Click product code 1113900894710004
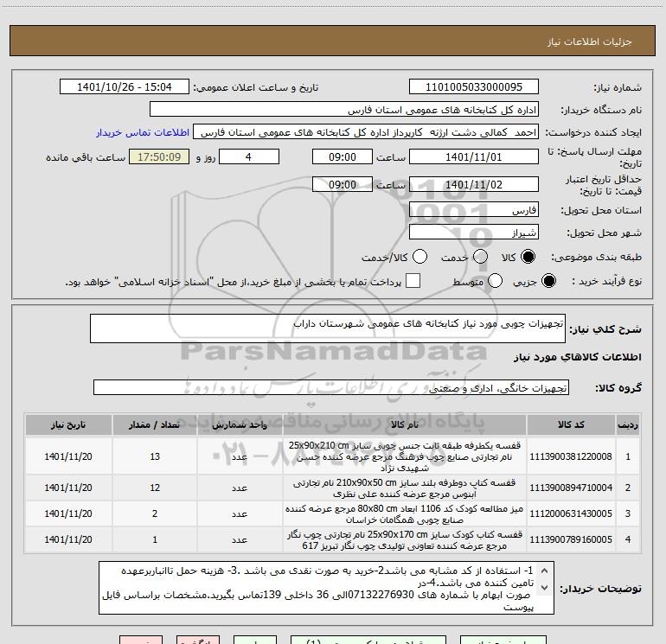Viewport: 666px width, 644px height. coord(571,488)
